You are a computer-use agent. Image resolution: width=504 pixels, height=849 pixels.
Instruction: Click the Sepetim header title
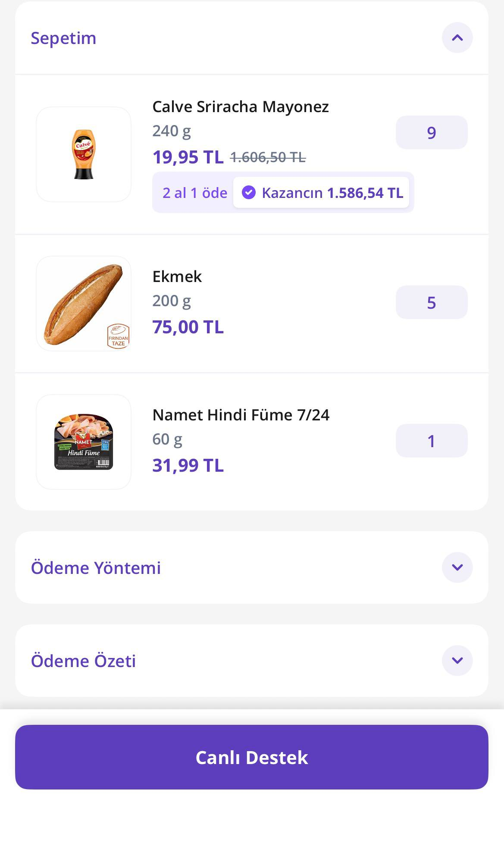(x=63, y=38)
